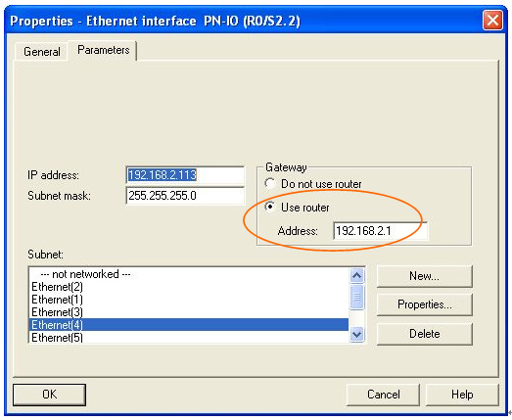The image size is (512, 420).
Task: Open subnet Properties... button
Action: click(424, 304)
